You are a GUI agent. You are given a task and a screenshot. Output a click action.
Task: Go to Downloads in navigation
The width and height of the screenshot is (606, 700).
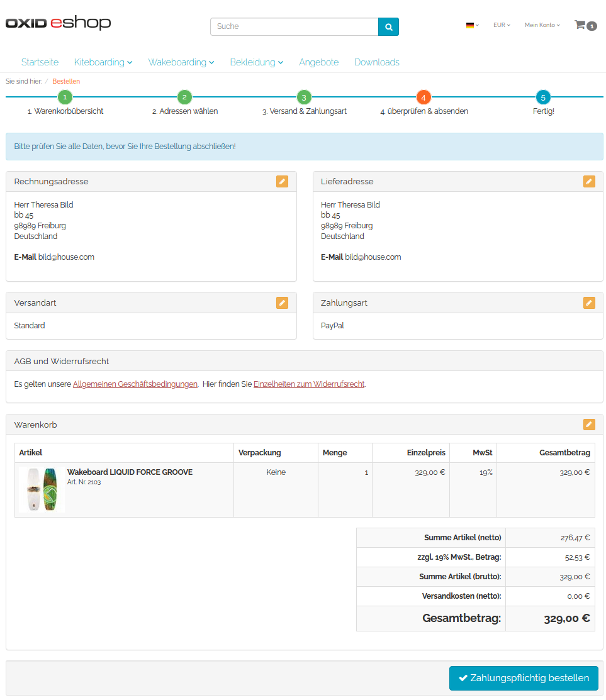coord(376,62)
